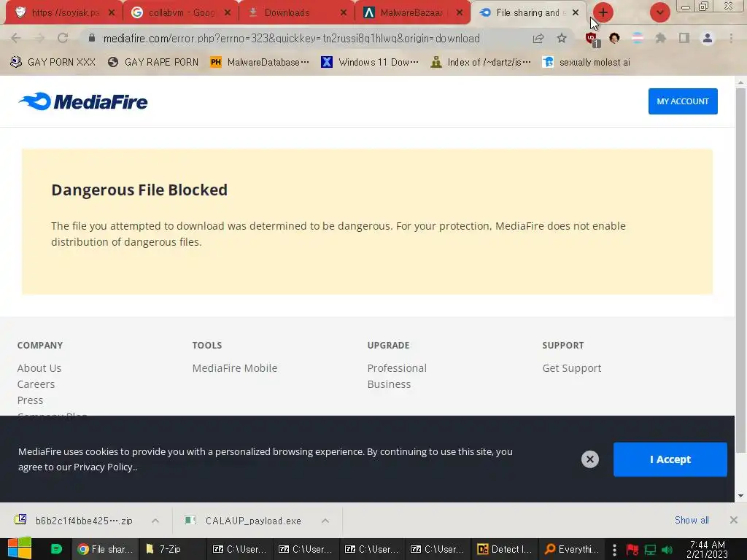This screenshot has height=560, width=747.
Task: Open the Careers link
Action: 36,384
